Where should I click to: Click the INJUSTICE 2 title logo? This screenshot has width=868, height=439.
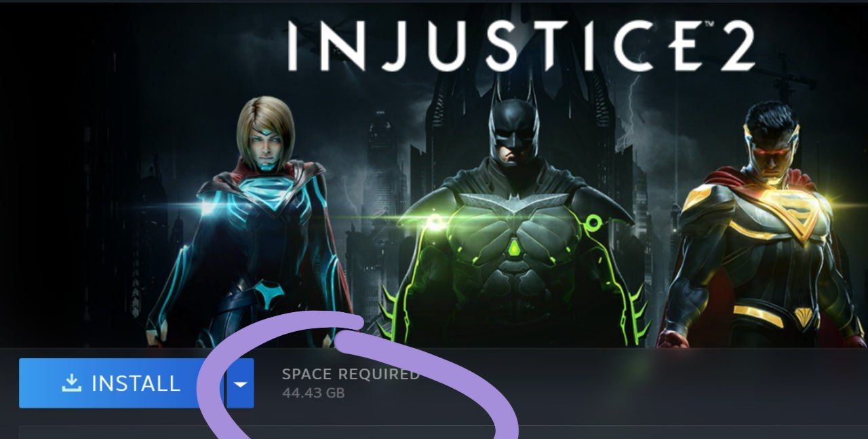521,46
